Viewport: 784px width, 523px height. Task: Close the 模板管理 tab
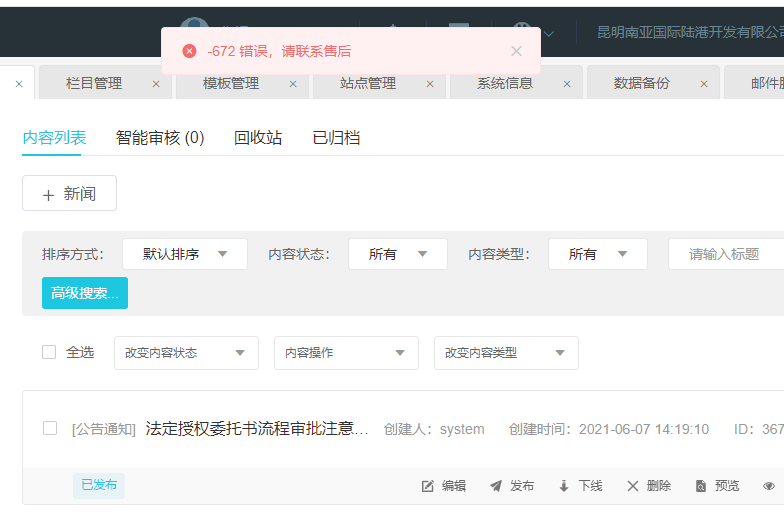[293, 84]
